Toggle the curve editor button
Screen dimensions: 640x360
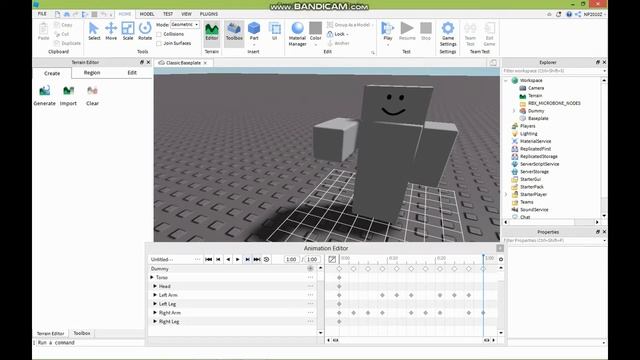pyautogui.click(x=332, y=259)
